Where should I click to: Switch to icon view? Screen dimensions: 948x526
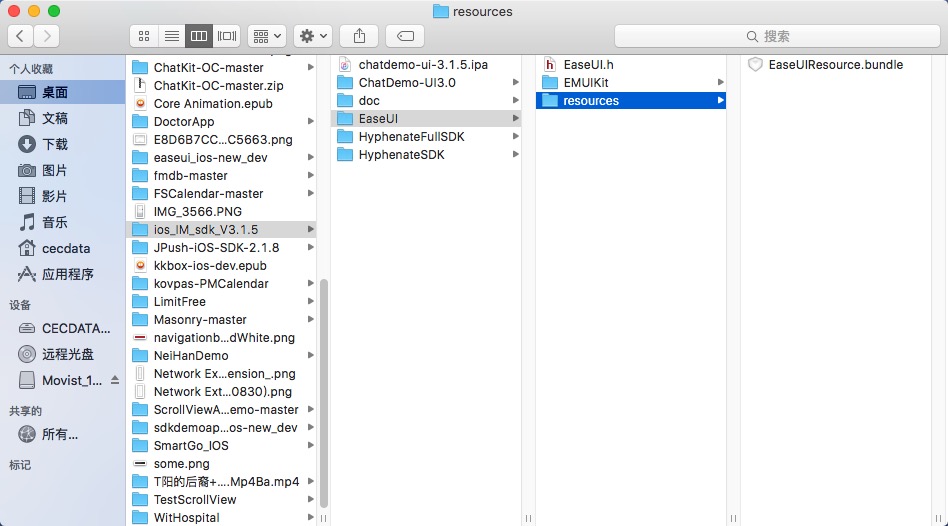pos(144,36)
